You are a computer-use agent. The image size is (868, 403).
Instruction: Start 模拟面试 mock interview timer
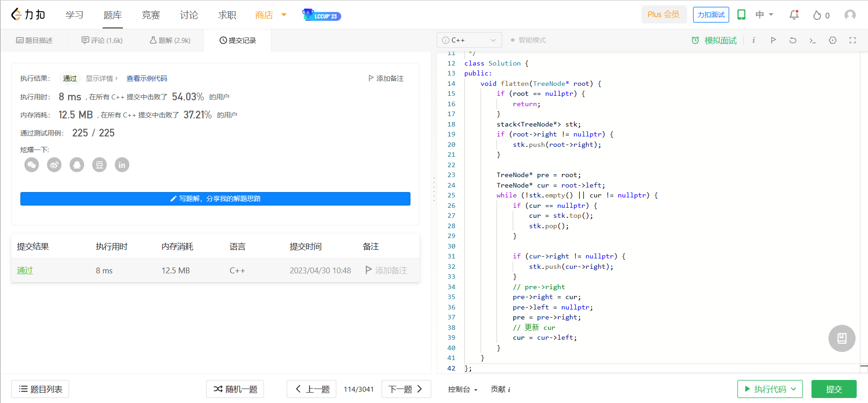pyautogui.click(x=714, y=40)
